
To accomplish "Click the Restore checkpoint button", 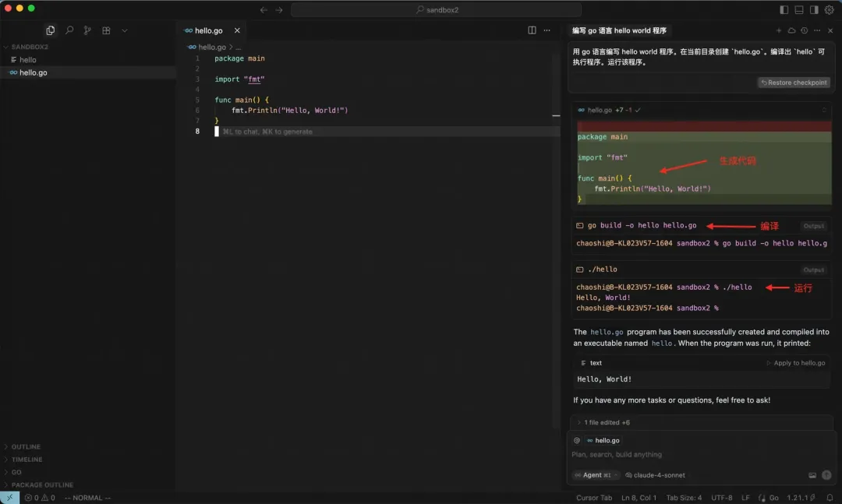I will [x=794, y=83].
